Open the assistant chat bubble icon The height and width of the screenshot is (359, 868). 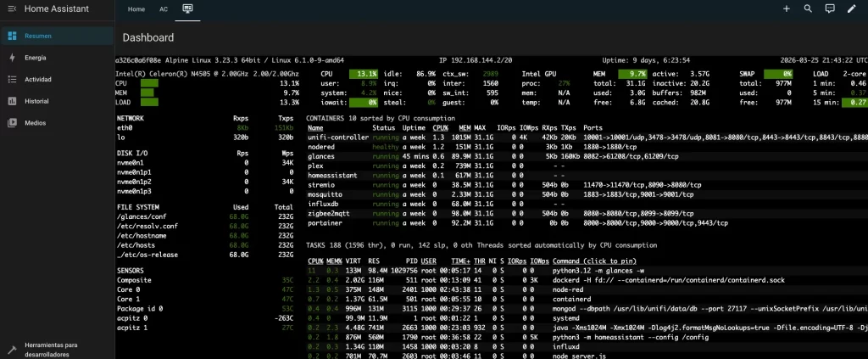pos(830,8)
